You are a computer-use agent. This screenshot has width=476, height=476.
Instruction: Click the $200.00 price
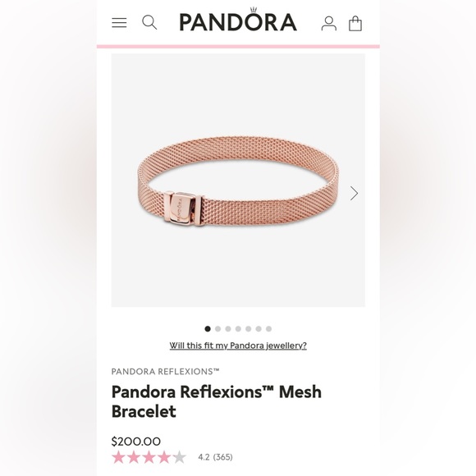coord(136,442)
